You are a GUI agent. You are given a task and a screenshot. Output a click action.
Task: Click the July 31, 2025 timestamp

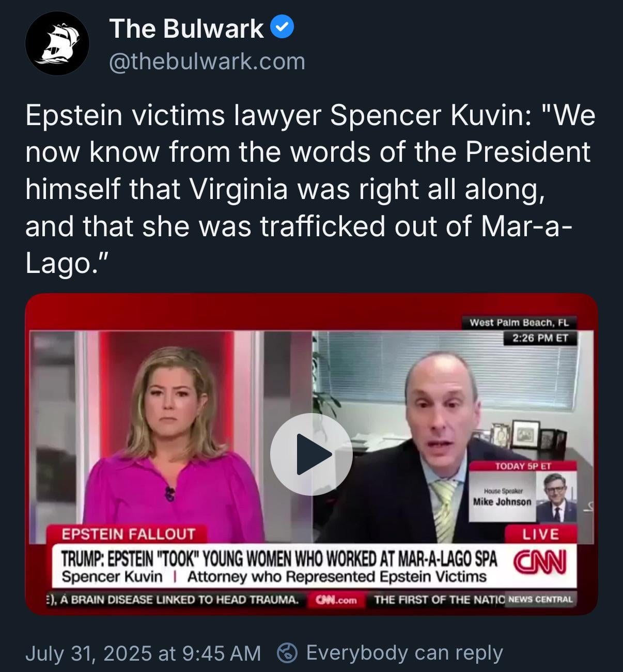[x=143, y=653]
